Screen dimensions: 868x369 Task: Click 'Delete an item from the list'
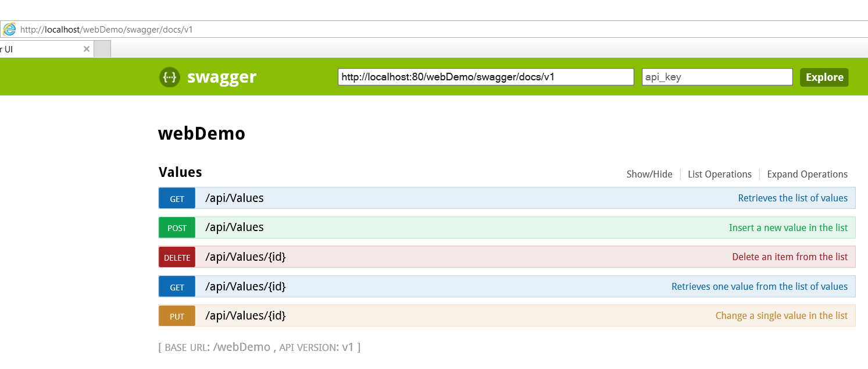click(790, 257)
